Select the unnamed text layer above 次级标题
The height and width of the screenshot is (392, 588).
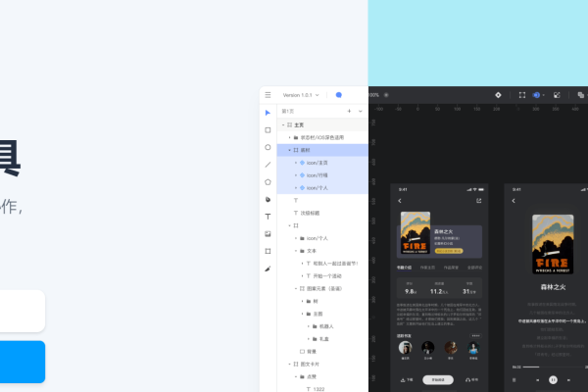pyautogui.click(x=322, y=200)
